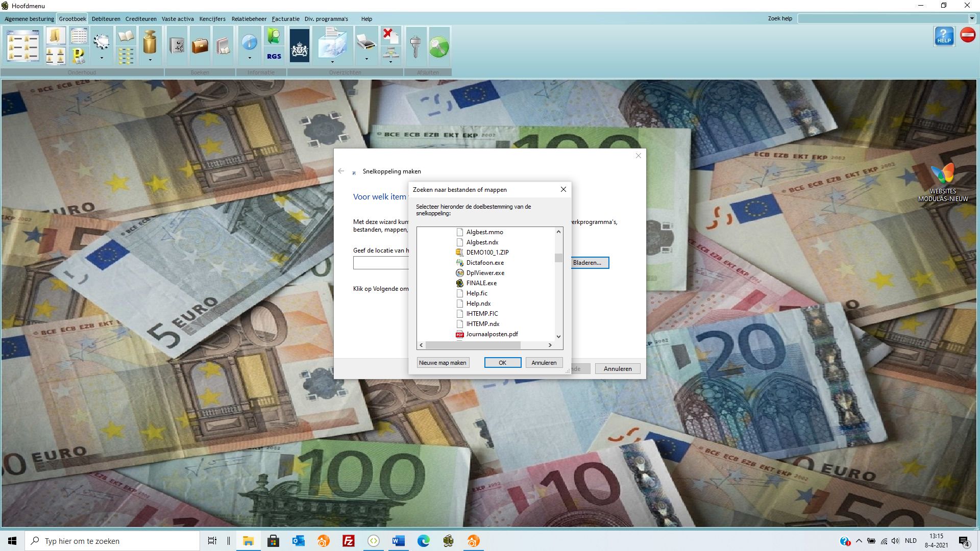Click the brass weight toolbar icon
This screenshot has height=551, width=980.
pyautogui.click(x=150, y=41)
